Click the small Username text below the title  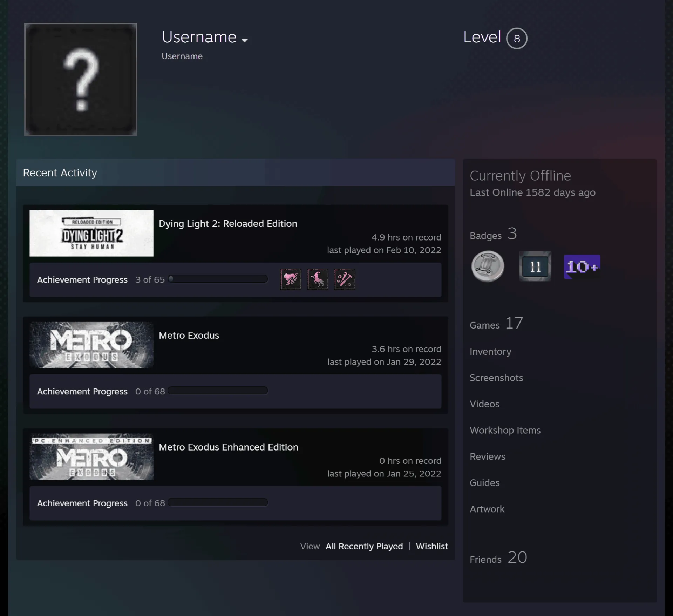182,56
